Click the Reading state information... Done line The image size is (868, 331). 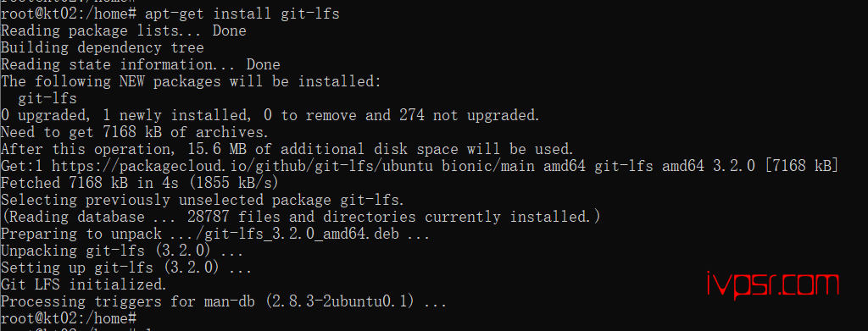tap(141, 64)
